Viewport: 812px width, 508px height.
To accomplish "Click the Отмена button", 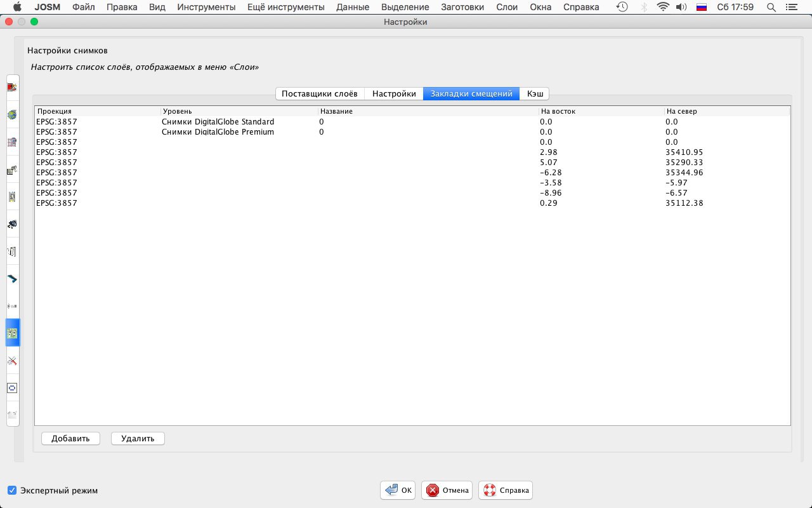I will 447,490.
